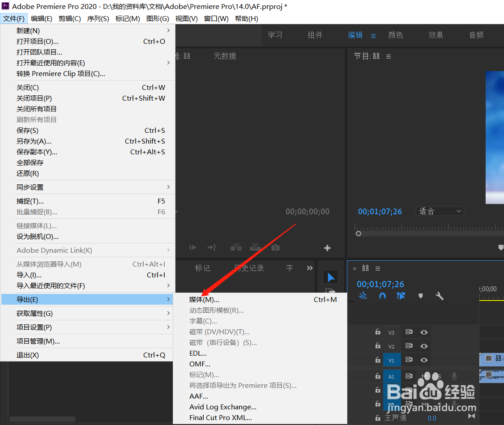The image size is (504, 425).
Task: Target the V1 track header
Action: pos(391,360)
